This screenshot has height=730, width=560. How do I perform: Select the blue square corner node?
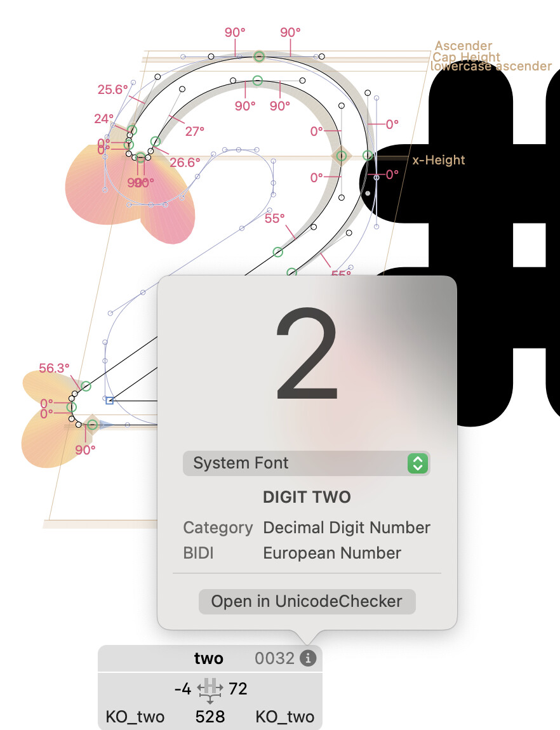click(109, 401)
